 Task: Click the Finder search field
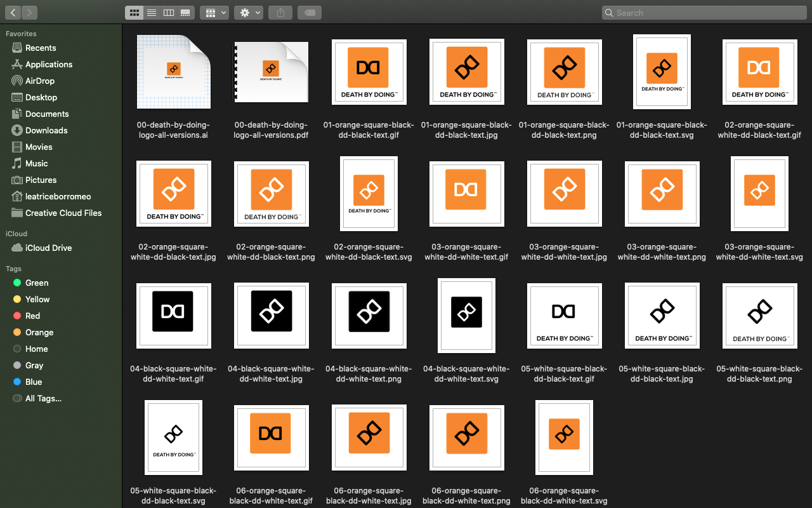point(704,13)
